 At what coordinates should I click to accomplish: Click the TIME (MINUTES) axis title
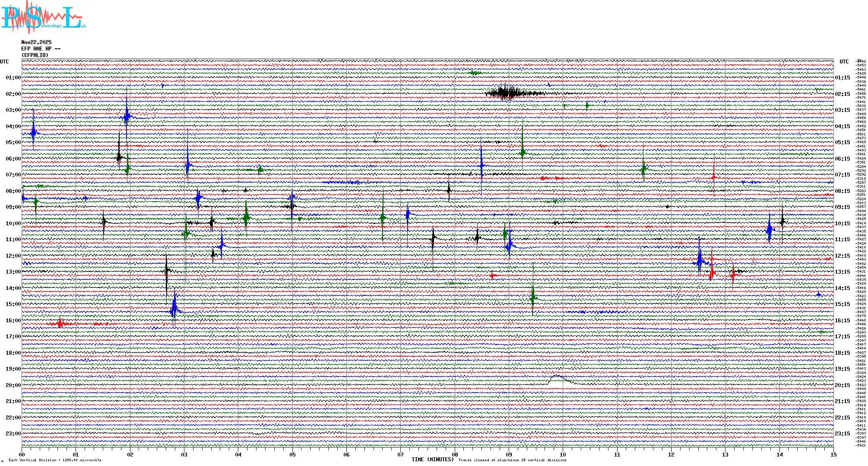(x=433, y=460)
